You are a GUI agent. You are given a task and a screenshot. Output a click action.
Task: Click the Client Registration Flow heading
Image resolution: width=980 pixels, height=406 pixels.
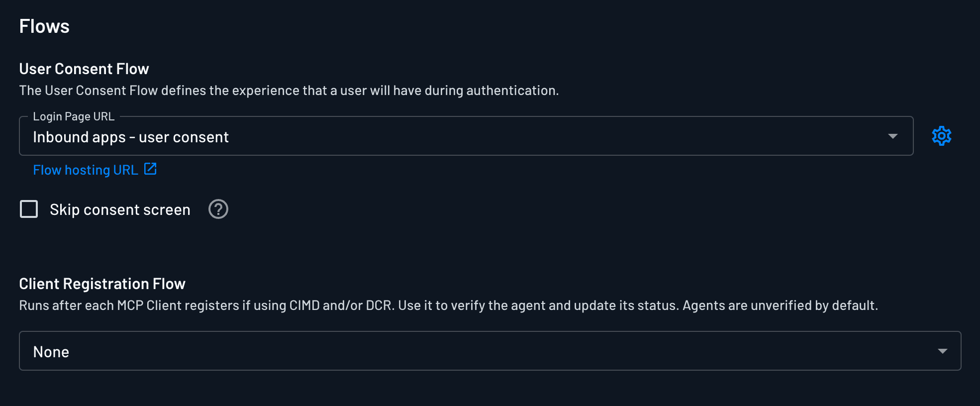pyautogui.click(x=102, y=284)
